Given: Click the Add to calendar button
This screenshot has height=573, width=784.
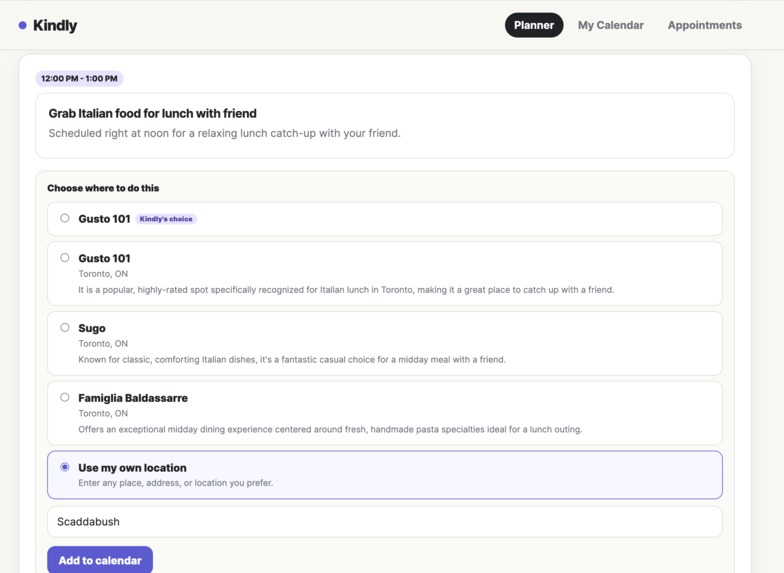Looking at the screenshot, I should pos(100,560).
